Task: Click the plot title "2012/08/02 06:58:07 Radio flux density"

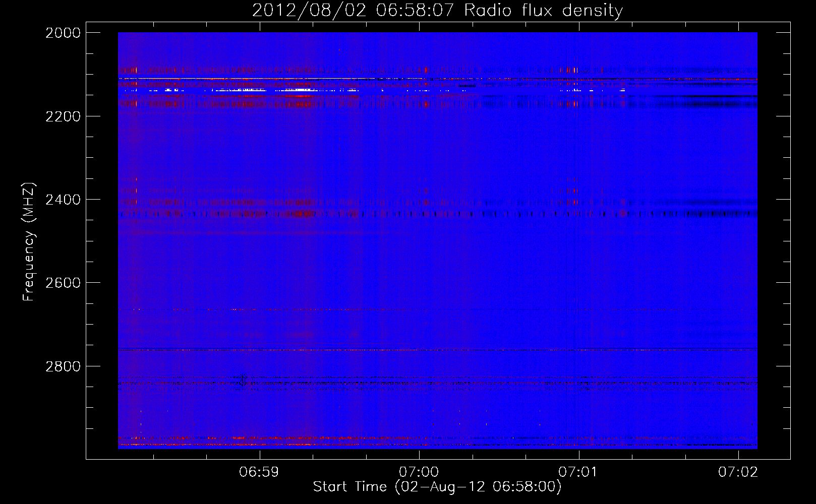Action: pyautogui.click(x=437, y=10)
